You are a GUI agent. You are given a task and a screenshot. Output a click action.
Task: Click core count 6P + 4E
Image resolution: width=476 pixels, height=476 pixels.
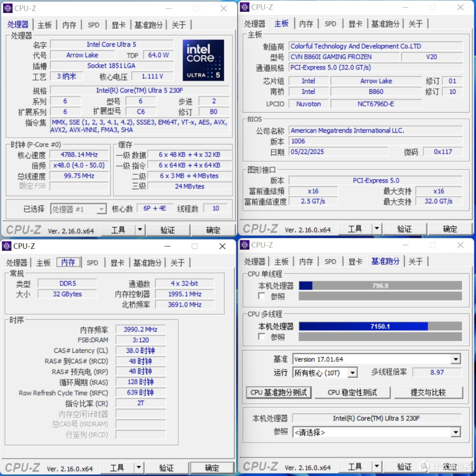[155, 208]
